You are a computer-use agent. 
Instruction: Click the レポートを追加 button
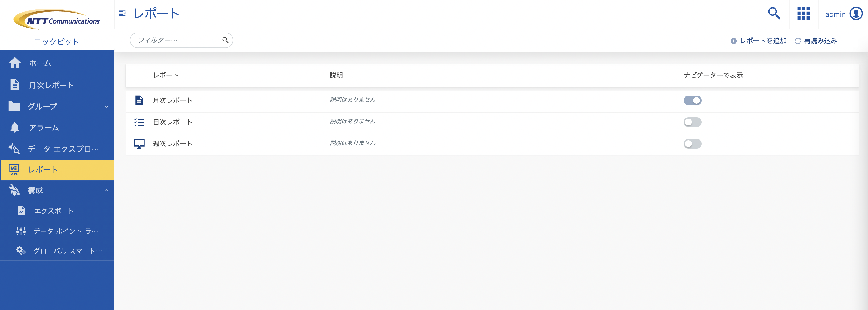759,41
